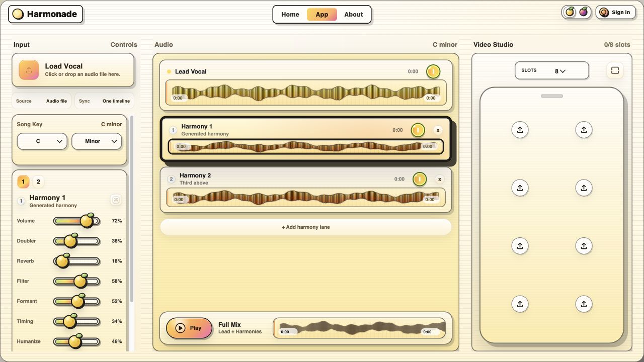
Task: Adjust the Timing slider
Action: coord(77,321)
